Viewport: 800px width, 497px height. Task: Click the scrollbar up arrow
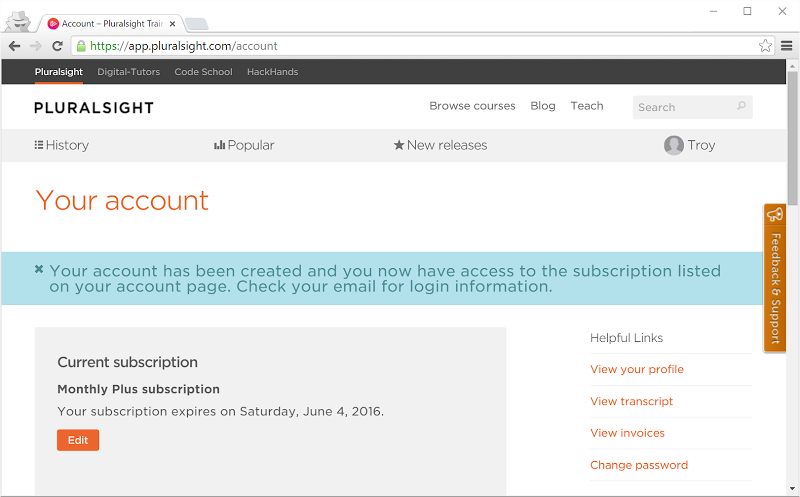coord(792,66)
